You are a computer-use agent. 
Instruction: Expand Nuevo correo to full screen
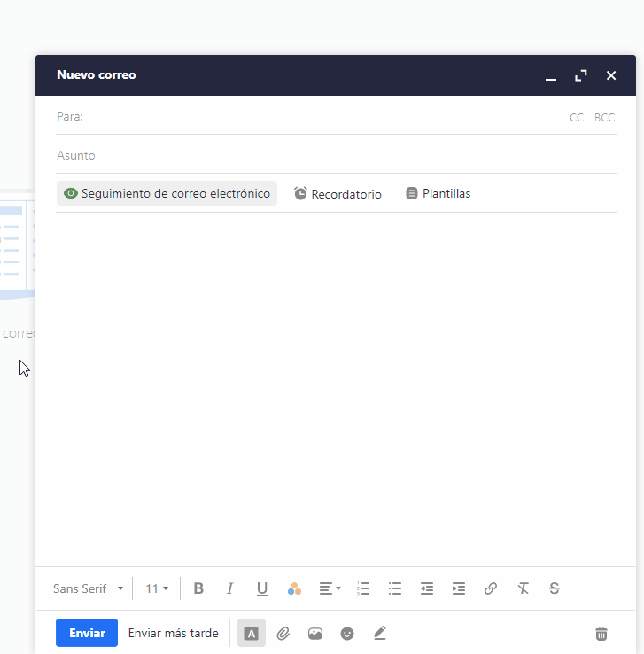(x=581, y=75)
